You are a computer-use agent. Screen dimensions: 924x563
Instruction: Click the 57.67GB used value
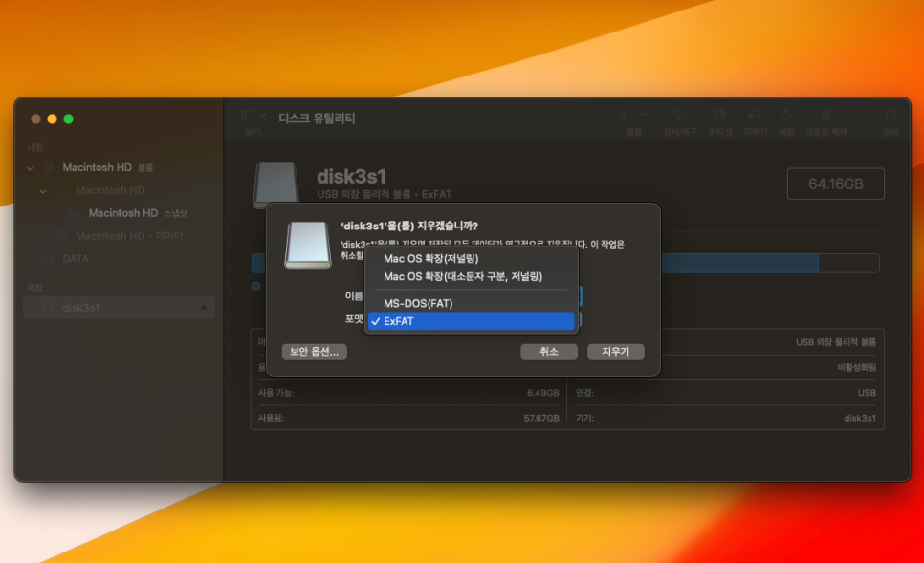pyautogui.click(x=541, y=418)
